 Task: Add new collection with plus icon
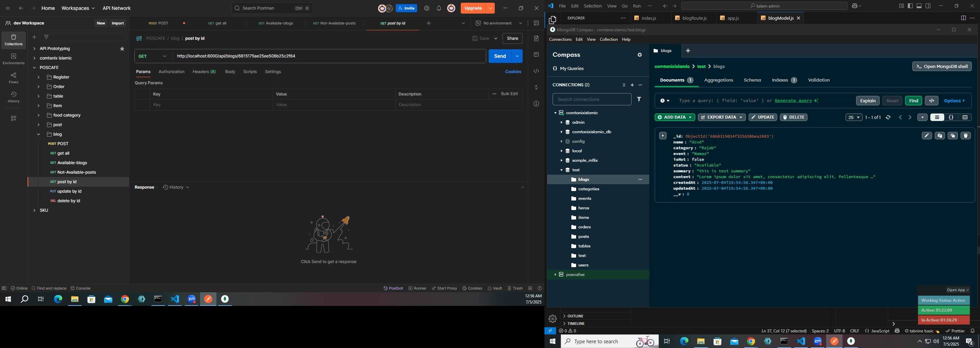[x=34, y=37]
